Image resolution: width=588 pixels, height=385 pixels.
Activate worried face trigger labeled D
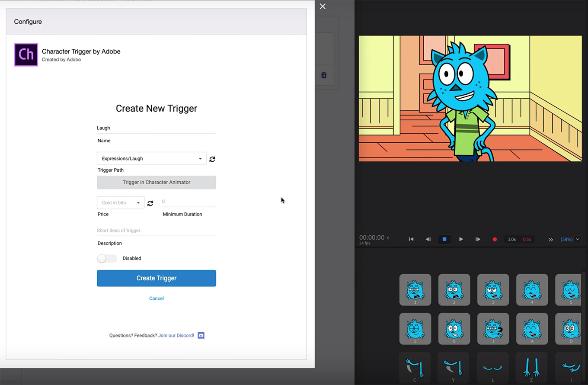tap(569, 329)
